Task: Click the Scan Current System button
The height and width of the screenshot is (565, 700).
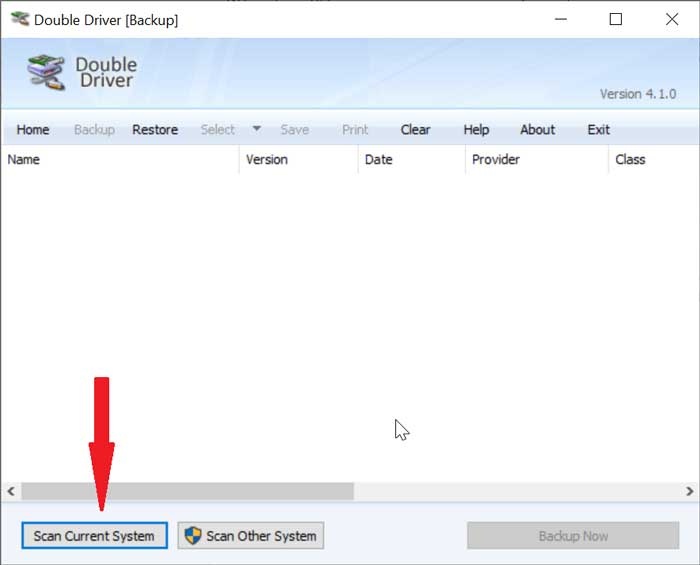Action: click(95, 536)
